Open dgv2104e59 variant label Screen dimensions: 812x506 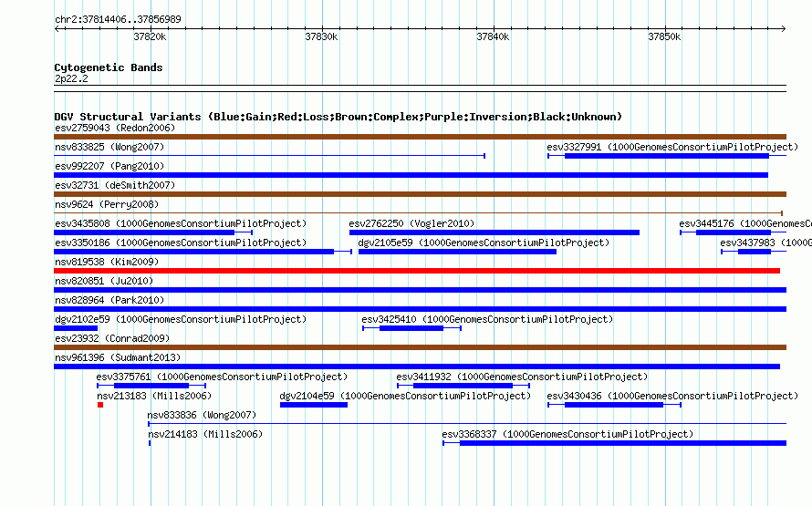tap(405, 396)
